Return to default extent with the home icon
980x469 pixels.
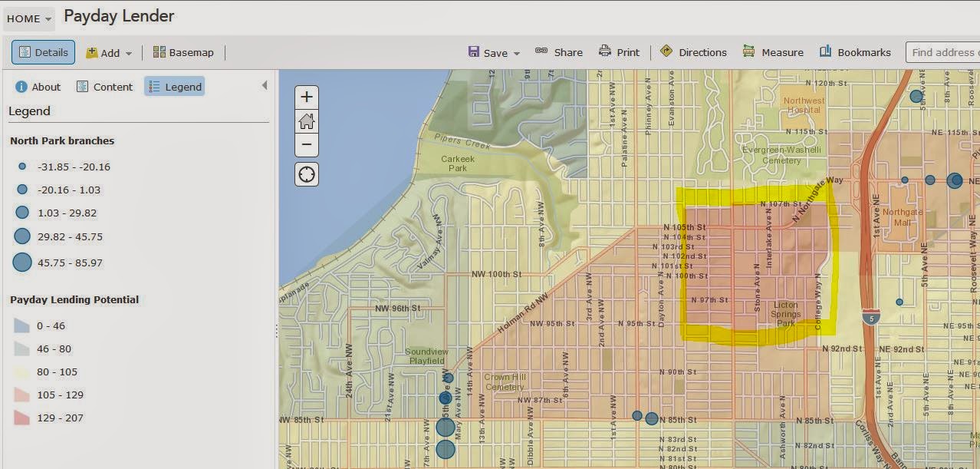click(x=306, y=121)
